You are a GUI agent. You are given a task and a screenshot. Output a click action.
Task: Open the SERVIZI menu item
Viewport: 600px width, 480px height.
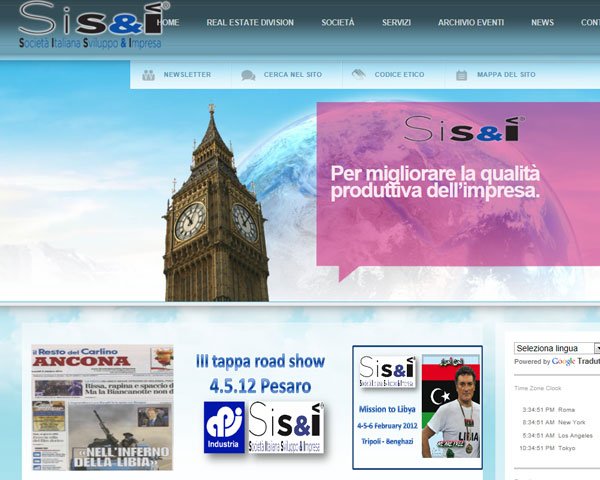[x=396, y=23]
